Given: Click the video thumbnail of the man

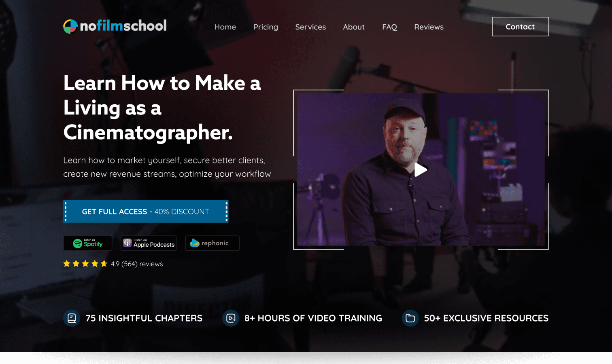Looking at the screenshot, I should click(421, 169).
